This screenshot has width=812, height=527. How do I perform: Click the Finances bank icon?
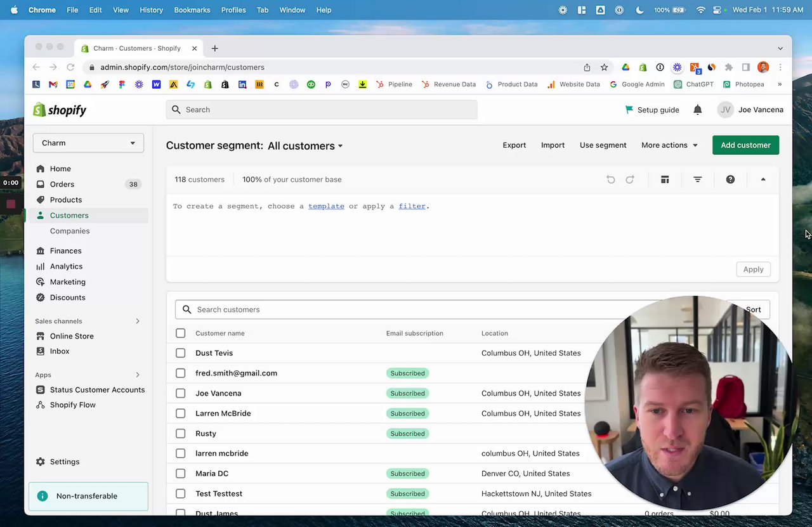[x=41, y=250]
